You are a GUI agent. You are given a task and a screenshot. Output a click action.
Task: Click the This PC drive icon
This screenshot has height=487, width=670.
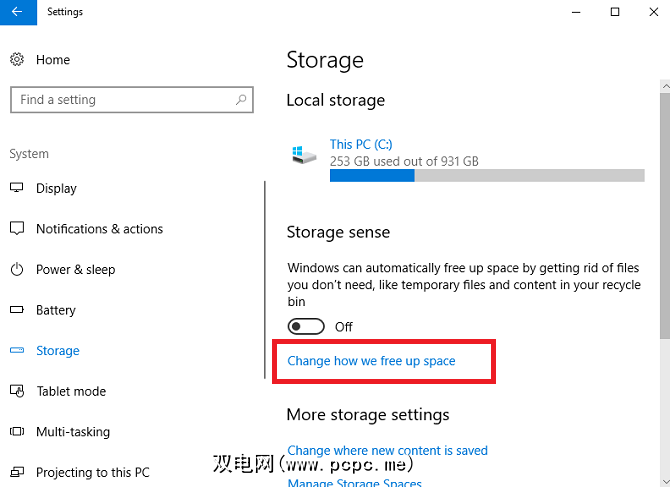pyautogui.click(x=304, y=155)
